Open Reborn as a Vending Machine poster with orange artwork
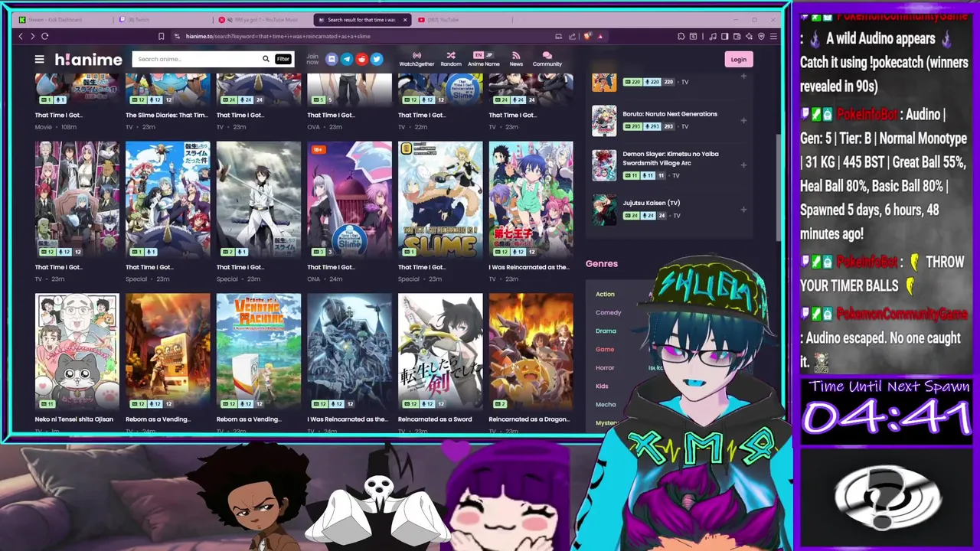 (x=168, y=351)
